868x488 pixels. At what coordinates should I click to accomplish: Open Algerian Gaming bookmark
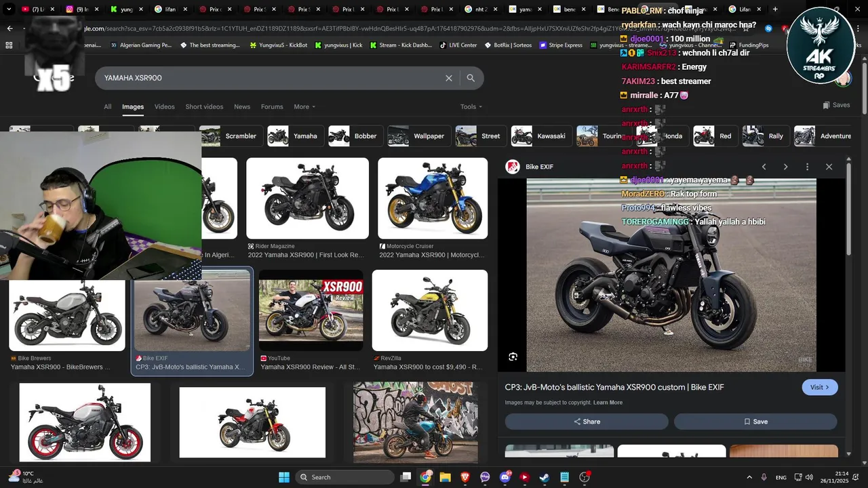tap(140, 45)
